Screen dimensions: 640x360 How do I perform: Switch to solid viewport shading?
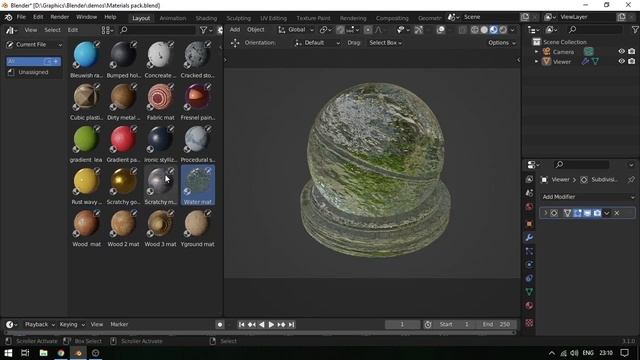coord(484,30)
